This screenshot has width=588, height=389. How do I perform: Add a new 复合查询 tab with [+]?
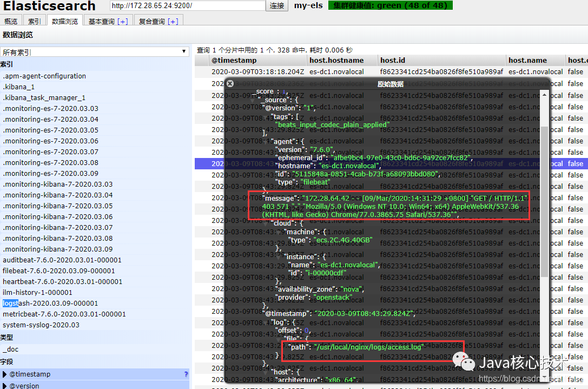click(173, 22)
